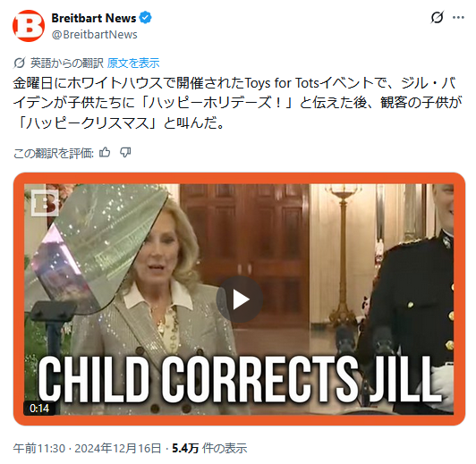
Task: Open the Breitbart News profile avatar
Action: coord(29,25)
